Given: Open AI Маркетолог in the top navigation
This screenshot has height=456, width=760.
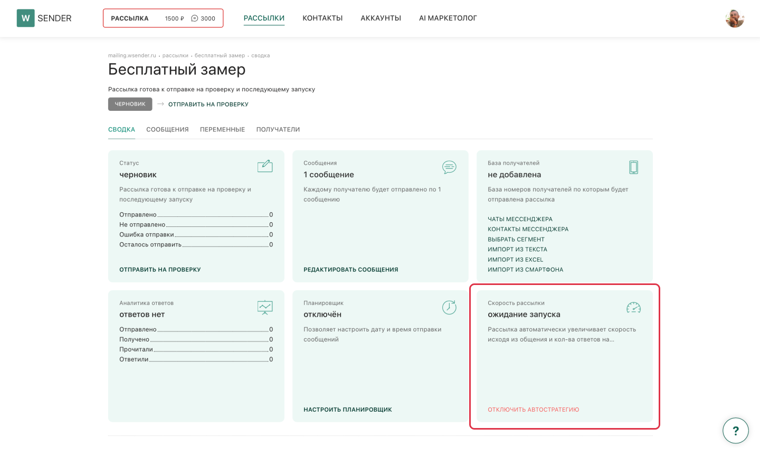Looking at the screenshot, I should 448,18.
